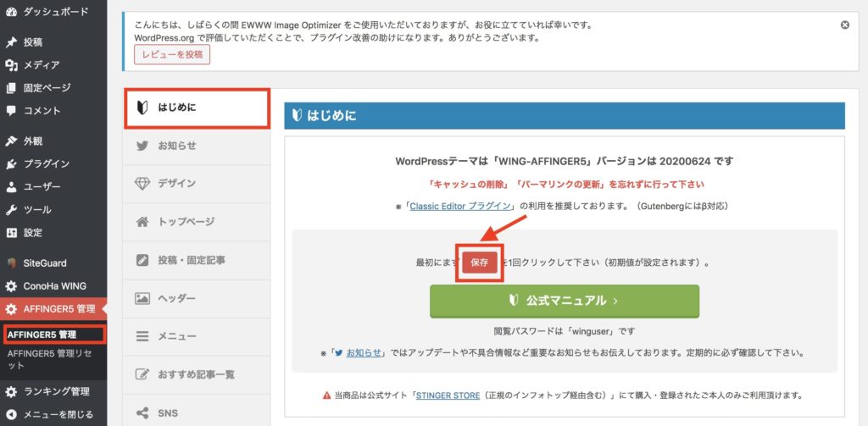Click the beginner mark icon in はじめに tab
868x426 pixels.
pos(142,108)
